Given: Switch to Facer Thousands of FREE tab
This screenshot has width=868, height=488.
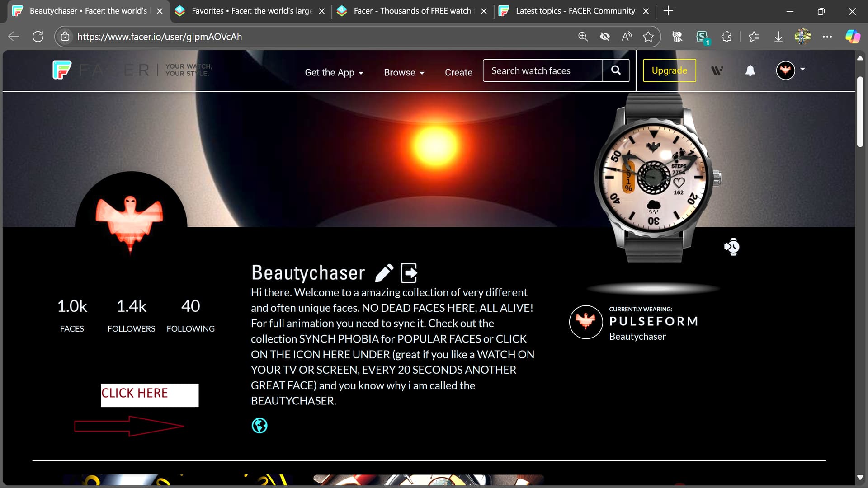Looking at the screenshot, I should [x=412, y=11].
